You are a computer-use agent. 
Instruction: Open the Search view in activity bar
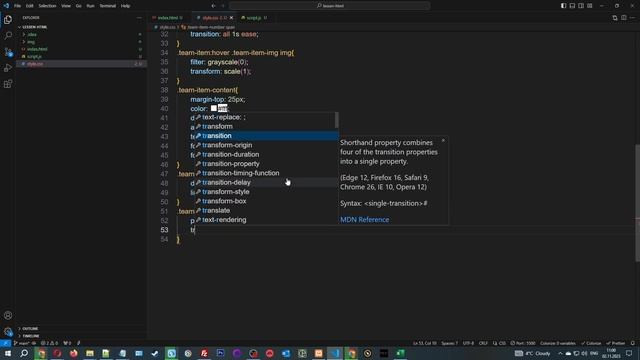click(x=8, y=36)
